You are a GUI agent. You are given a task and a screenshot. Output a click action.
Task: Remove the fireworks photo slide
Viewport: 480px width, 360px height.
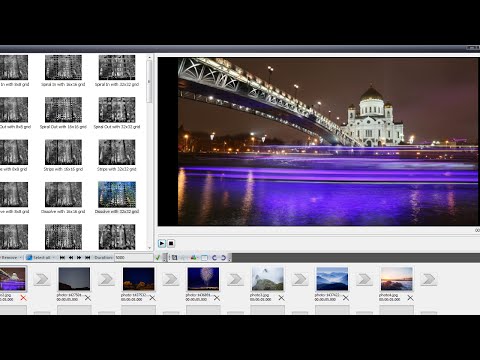coord(217,298)
